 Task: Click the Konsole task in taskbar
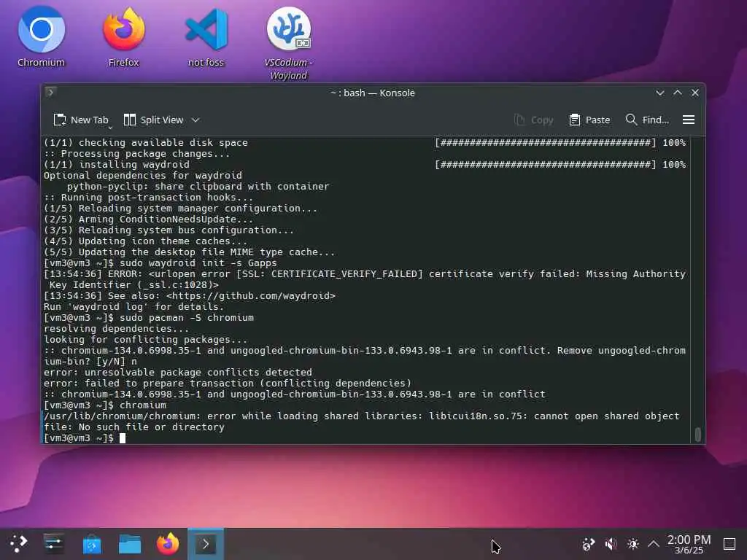pos(206,544)
